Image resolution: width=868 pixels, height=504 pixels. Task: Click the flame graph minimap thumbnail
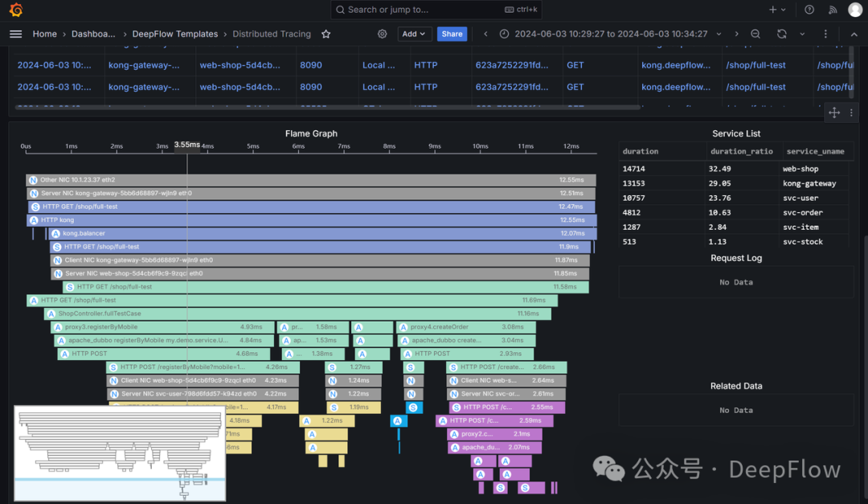coord(121,454)
